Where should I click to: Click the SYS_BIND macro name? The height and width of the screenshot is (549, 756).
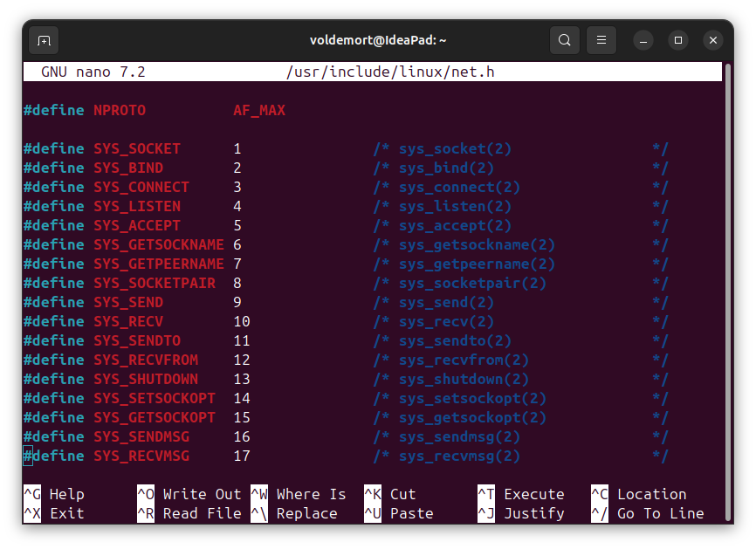(128, 168)
